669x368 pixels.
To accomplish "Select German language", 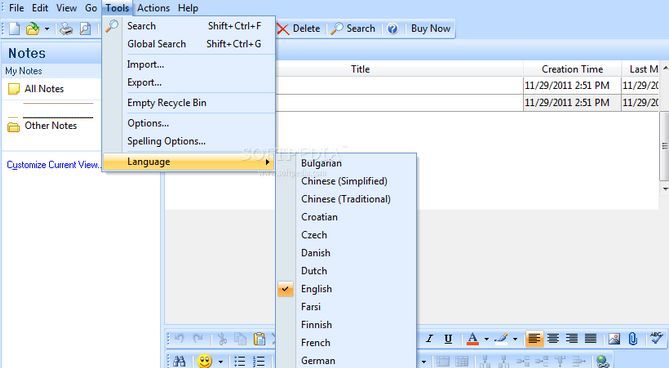I will click(346, 360).
